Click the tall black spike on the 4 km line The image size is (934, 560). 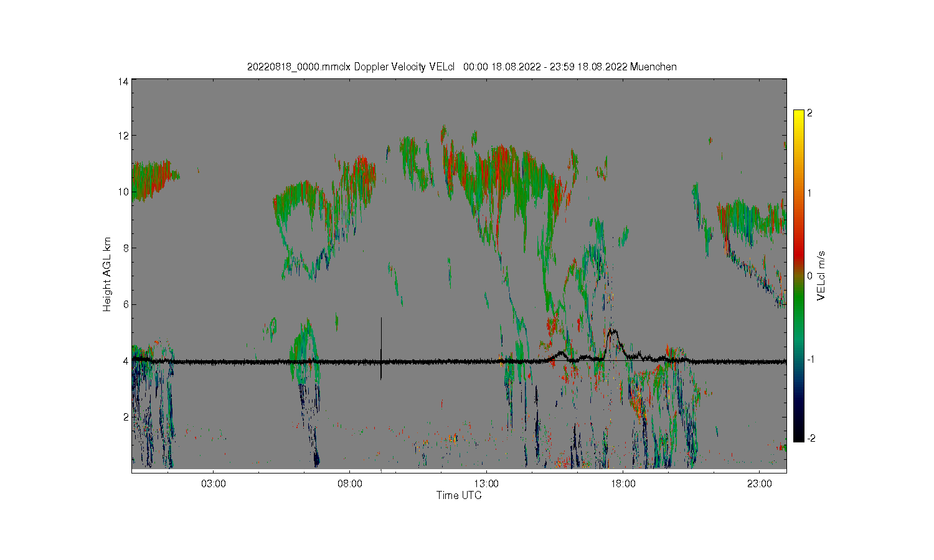pos(381,348)
